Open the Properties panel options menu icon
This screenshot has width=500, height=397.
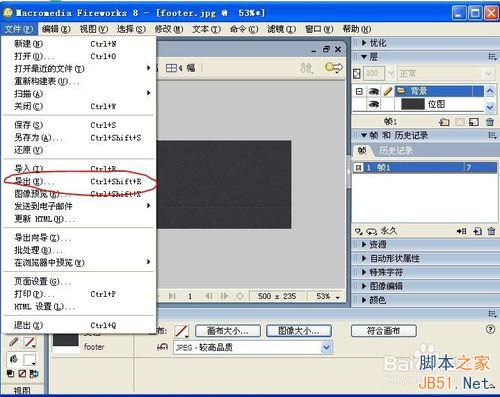click(x=492, y=314)
